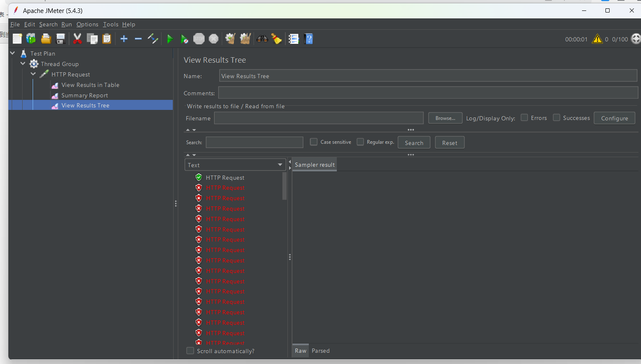
Task: Click the Open file folder icon
Action: coord(46,39)
